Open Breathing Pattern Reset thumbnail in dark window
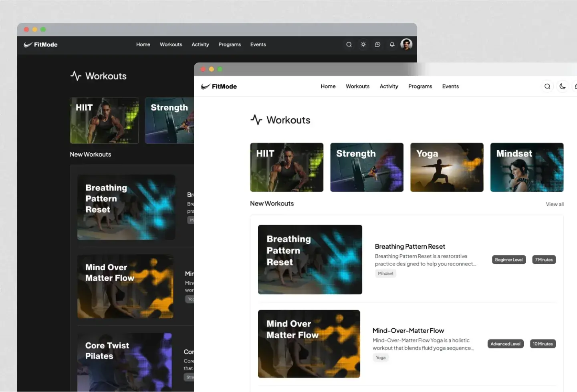The height and width of the screenshot is (392, 577). coord(126,207)
